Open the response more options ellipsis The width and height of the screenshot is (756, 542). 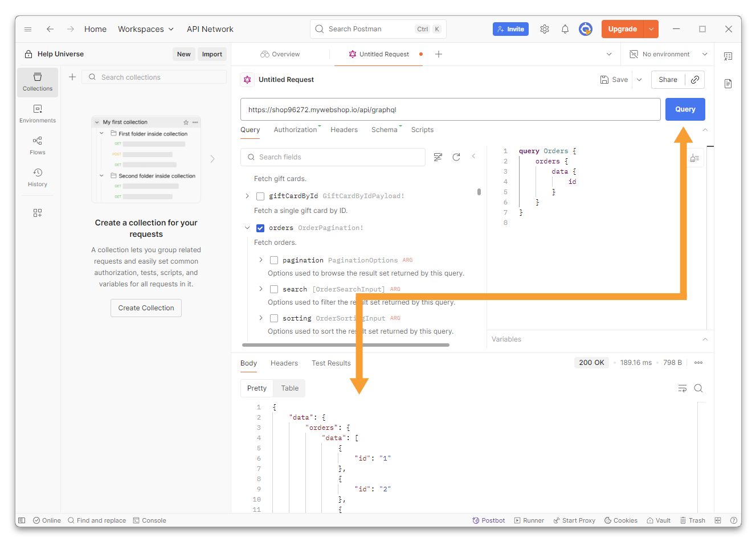(x=698, y=363)
